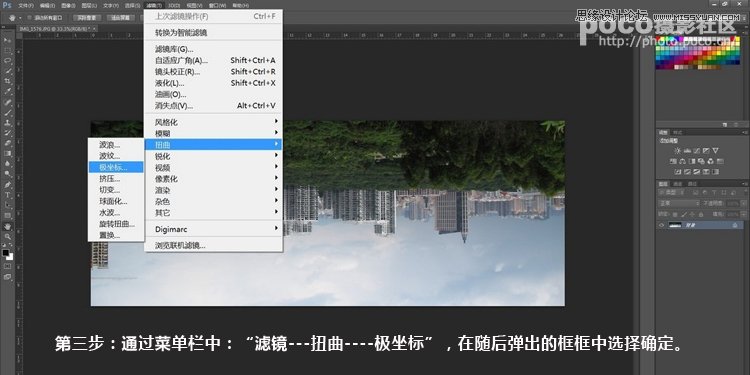
Task: Select the Lasso tool
Action: 8,61
